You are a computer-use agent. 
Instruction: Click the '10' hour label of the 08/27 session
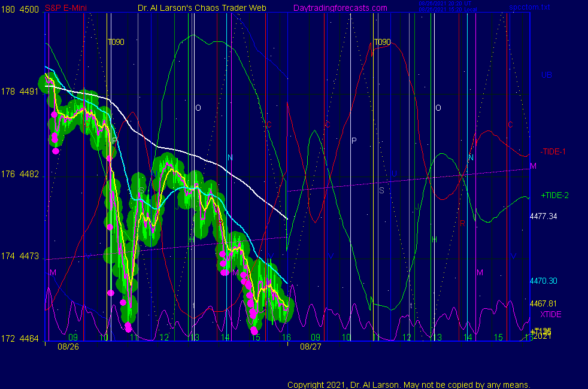pyautogui.click(x=345, y=338)
